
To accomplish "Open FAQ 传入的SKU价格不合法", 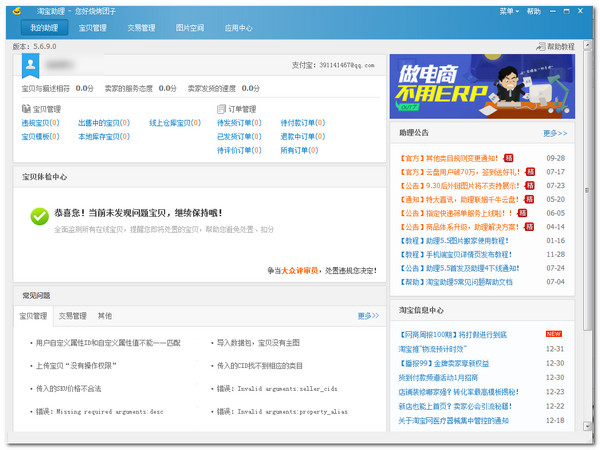I will [68, 389].
